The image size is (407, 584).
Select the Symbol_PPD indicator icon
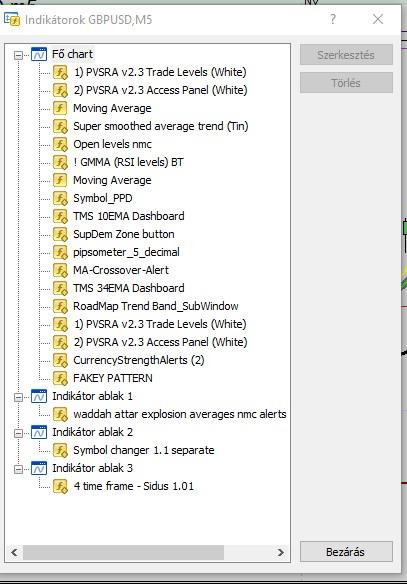point(60,198)
